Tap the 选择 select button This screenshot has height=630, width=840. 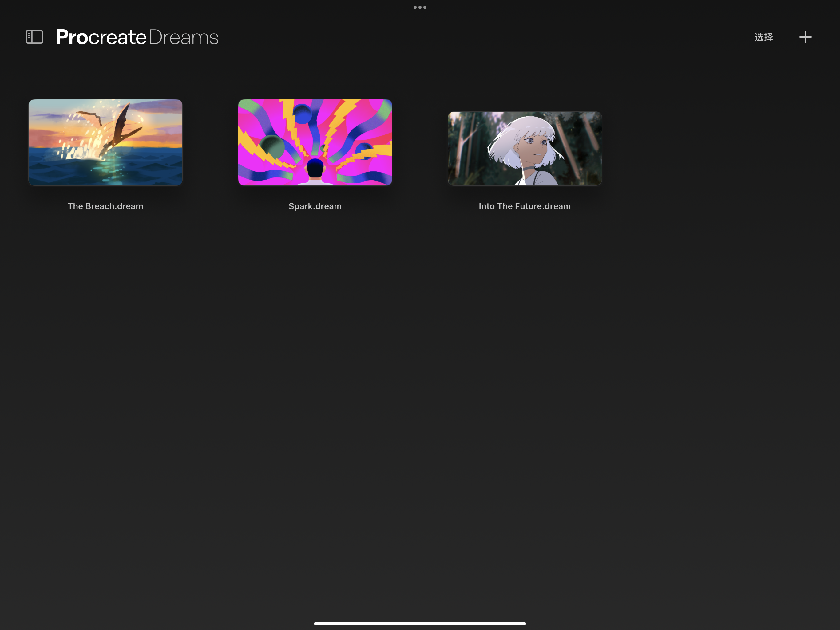(763, 37)
